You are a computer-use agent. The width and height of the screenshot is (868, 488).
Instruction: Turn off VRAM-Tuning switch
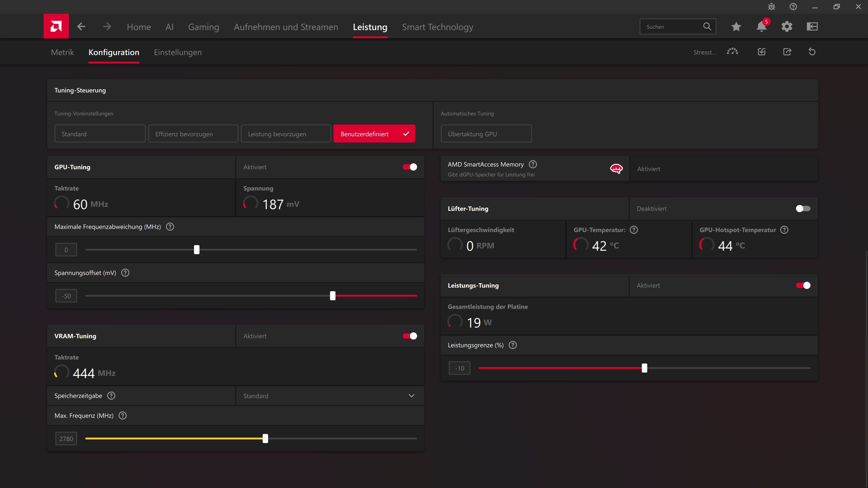point(410,336)
